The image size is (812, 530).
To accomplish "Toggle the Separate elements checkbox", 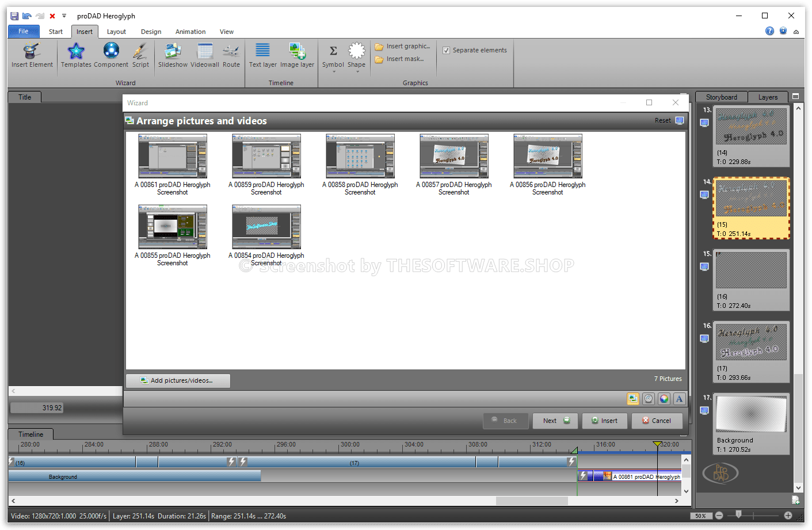I will tap(446, 51).
